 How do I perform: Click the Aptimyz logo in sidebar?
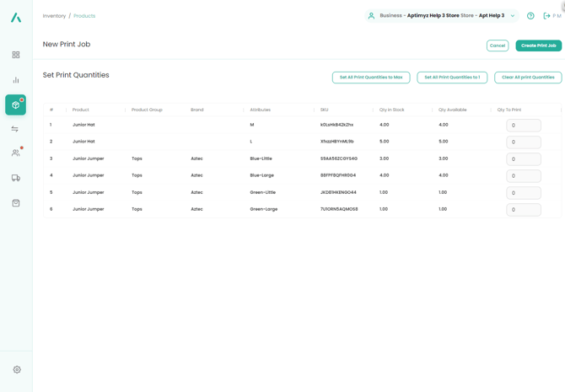coord(16,17)
